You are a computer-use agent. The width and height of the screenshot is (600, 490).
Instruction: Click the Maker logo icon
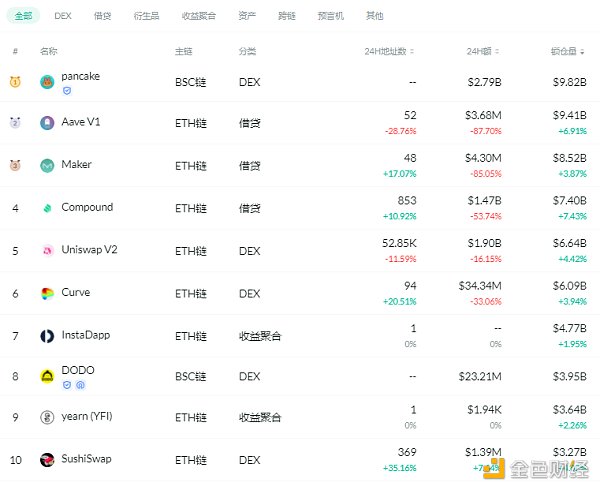click(47, 166)
